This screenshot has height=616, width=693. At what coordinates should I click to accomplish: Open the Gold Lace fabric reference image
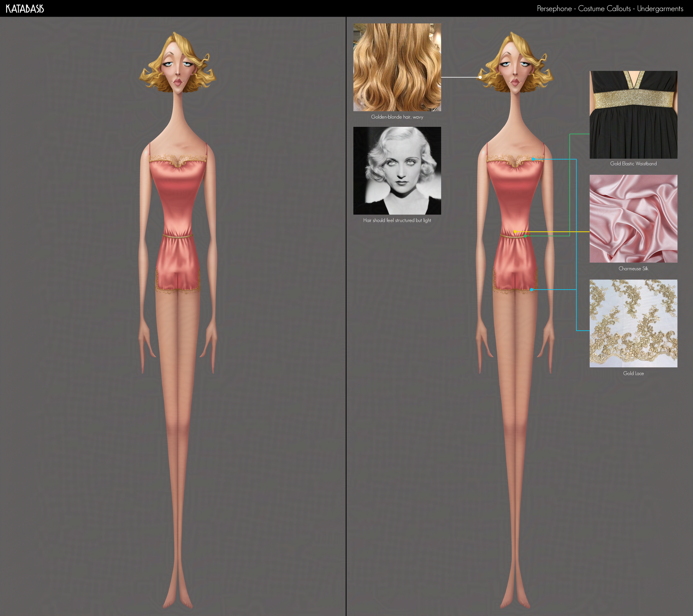click(633, 324)
